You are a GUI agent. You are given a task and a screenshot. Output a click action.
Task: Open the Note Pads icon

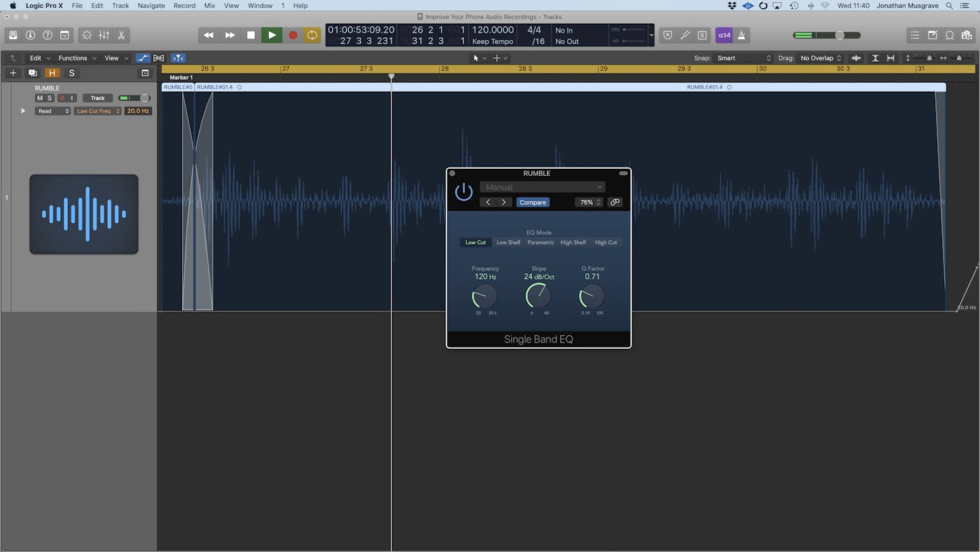932,35
